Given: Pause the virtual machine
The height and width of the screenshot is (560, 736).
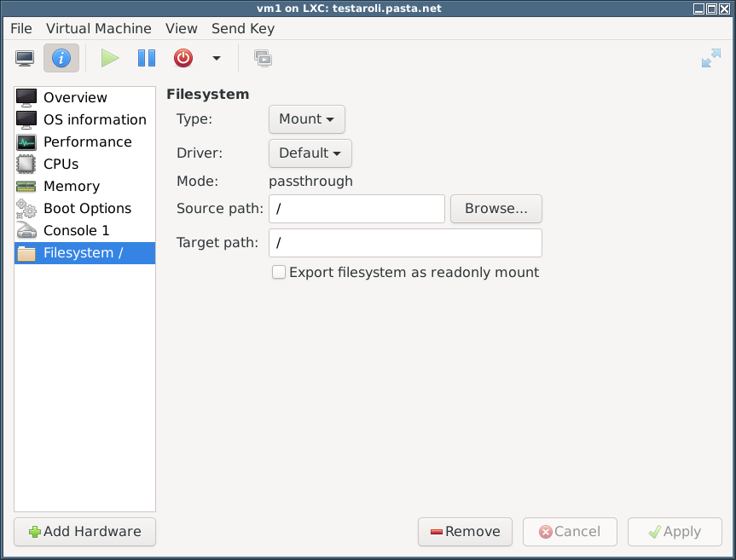Looking at the screenshot, I should click(147, 58).
